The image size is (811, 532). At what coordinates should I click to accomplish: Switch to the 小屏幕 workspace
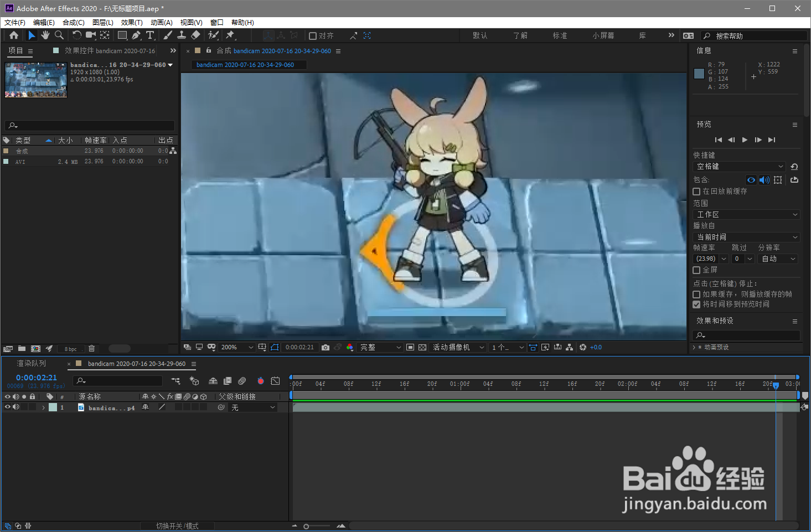603,35
